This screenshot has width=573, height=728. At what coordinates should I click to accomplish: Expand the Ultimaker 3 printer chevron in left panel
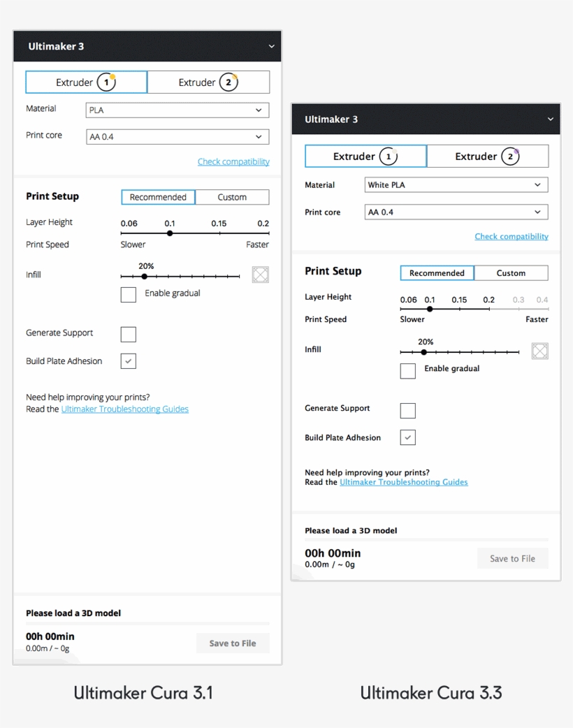point(272,47)
